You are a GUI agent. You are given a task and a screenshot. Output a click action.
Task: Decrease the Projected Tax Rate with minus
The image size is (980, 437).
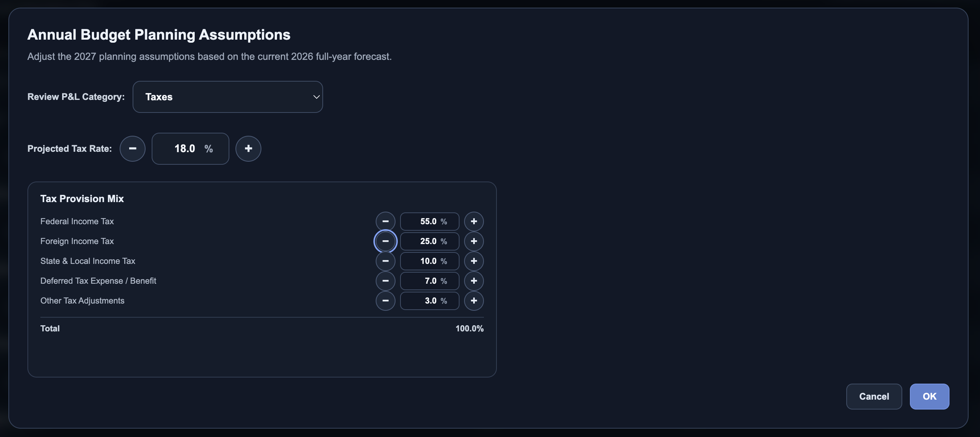(133, 149)
